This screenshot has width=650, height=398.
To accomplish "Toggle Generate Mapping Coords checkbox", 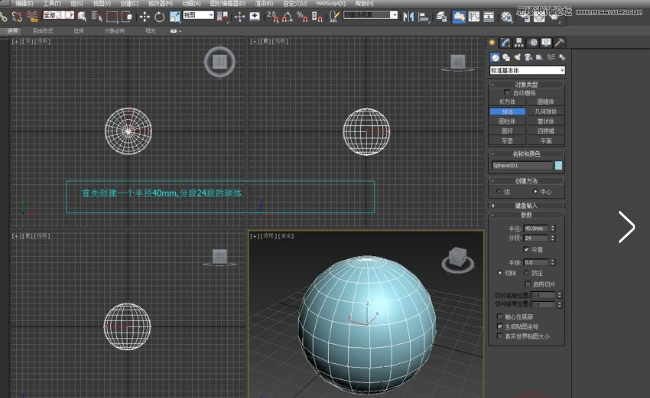I will click(500, 326).
